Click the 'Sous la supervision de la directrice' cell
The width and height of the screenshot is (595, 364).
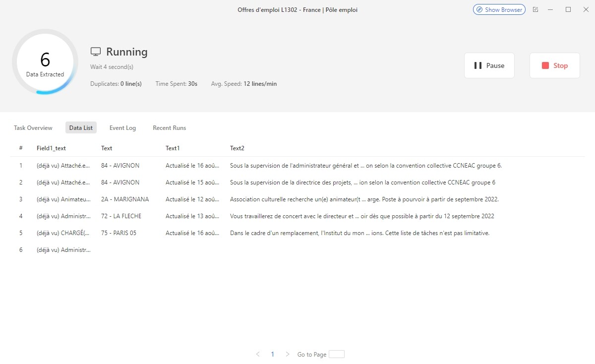[x=362, y=182]
